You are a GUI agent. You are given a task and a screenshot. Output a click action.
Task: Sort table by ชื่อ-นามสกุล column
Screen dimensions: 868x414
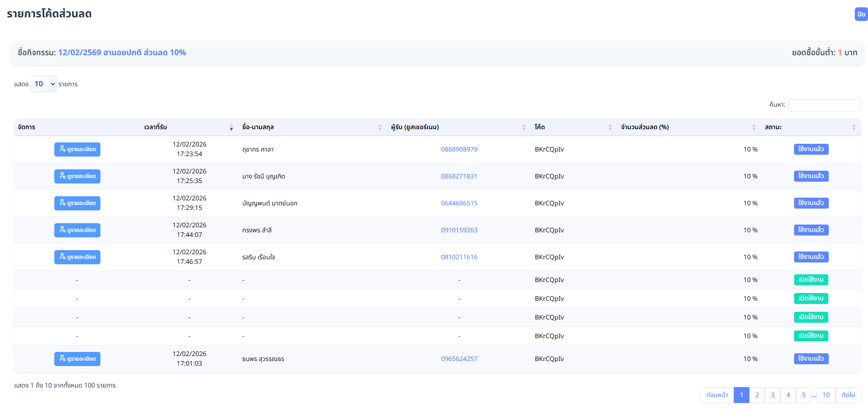coord(380,127)
